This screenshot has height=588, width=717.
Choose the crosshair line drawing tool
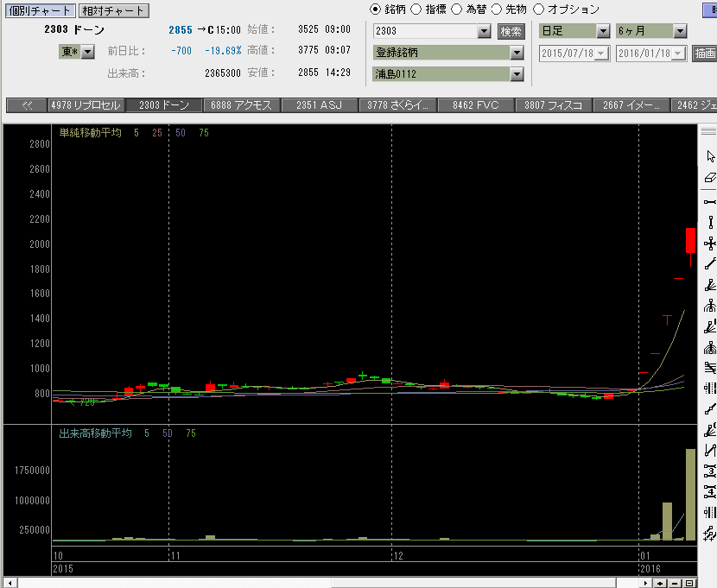tap(710, 243)
